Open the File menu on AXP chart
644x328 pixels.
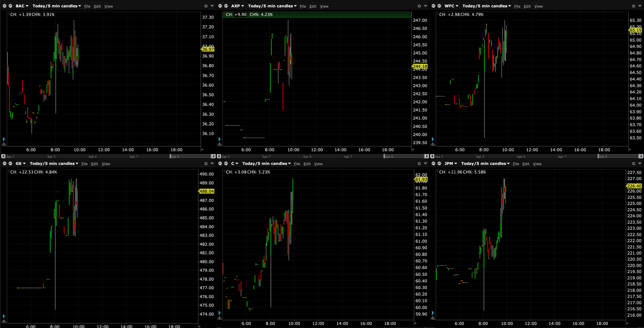click(x=303, y=6)
